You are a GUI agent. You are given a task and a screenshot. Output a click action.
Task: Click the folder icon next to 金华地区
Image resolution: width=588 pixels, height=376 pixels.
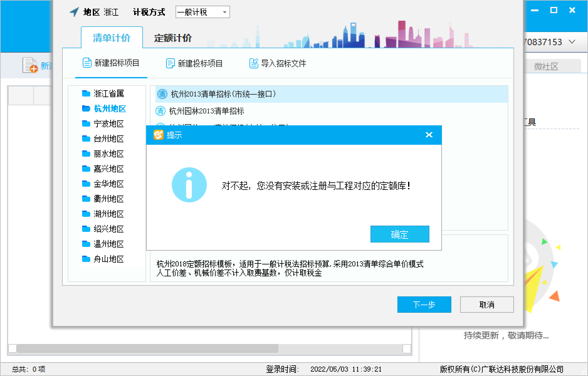(86, 184)
